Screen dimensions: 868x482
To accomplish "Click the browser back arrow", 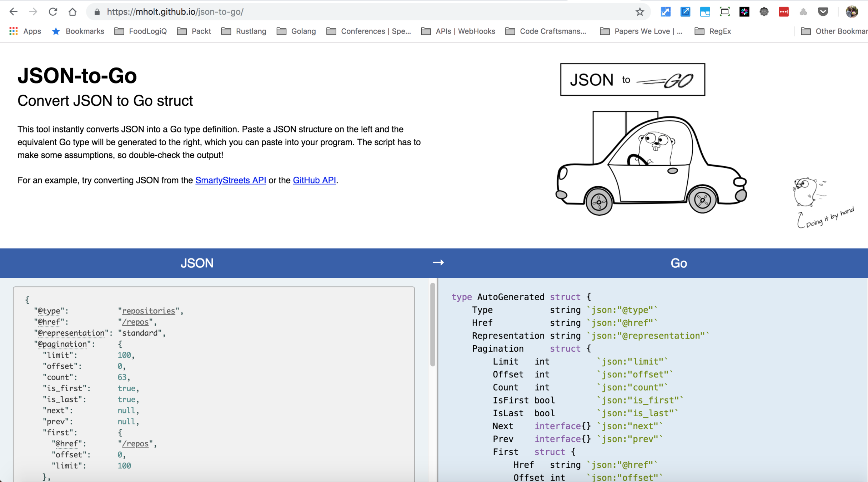I will [13, 12].
